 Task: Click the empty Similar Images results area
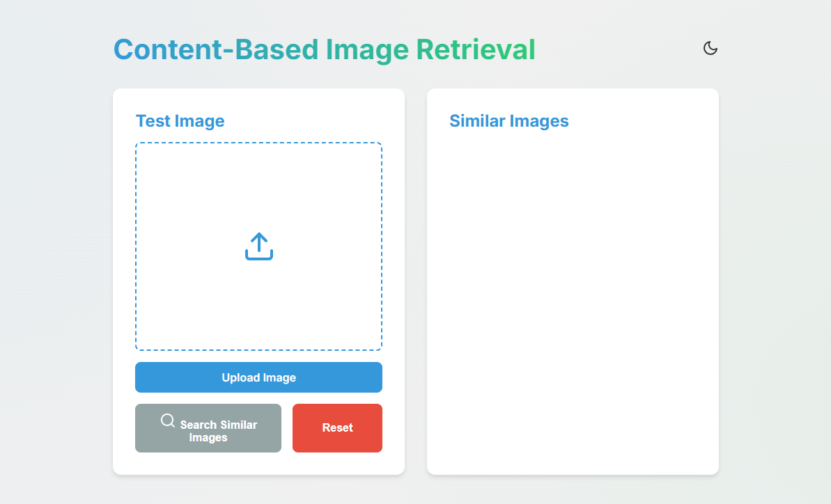click(x=572, y=292)
